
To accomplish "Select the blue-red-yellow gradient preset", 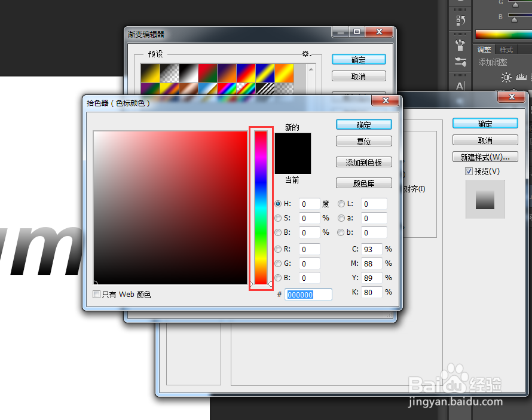I will 246,73.
